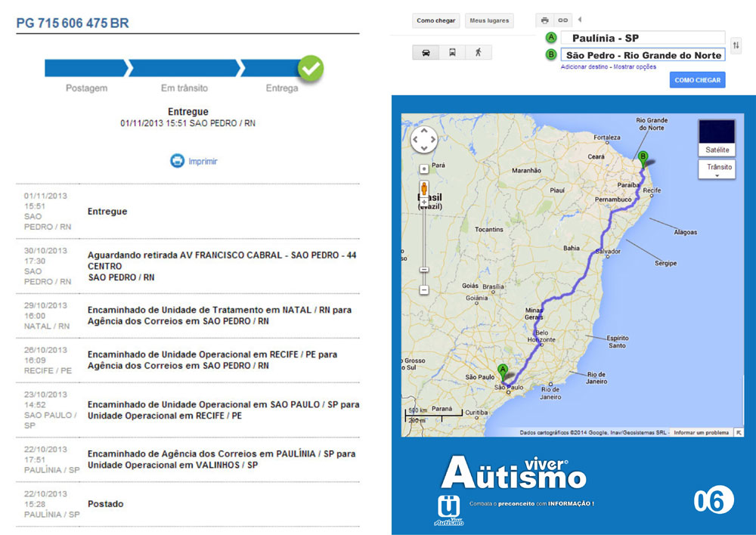The width and height of the screenshot is (756, 535).
Task: Open the Meus lugares tab
Action: point(488,20)
